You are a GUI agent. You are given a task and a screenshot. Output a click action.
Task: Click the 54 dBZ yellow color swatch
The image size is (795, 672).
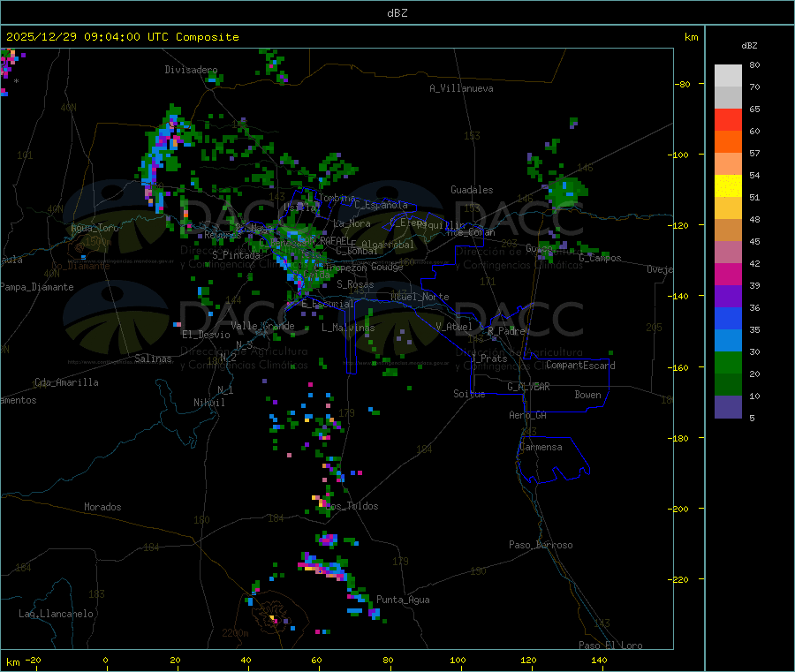click(x=728, y=186)
